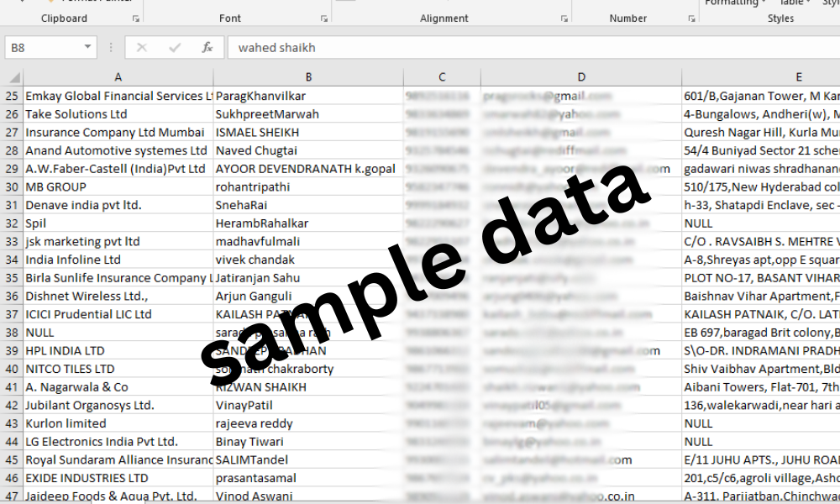Click cell Denave india pvt ltd.
This screenshot has height=504, width=840.
[x=118, y=205]
